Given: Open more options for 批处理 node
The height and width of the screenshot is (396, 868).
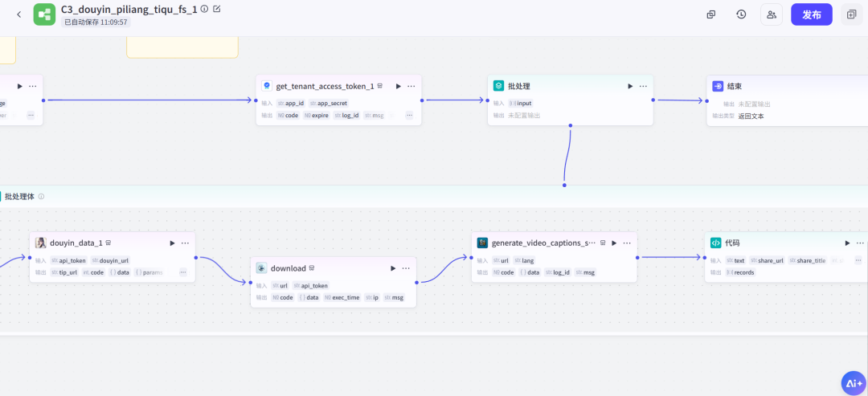Looking at the screenshot, I should click(x=643, y=86).
